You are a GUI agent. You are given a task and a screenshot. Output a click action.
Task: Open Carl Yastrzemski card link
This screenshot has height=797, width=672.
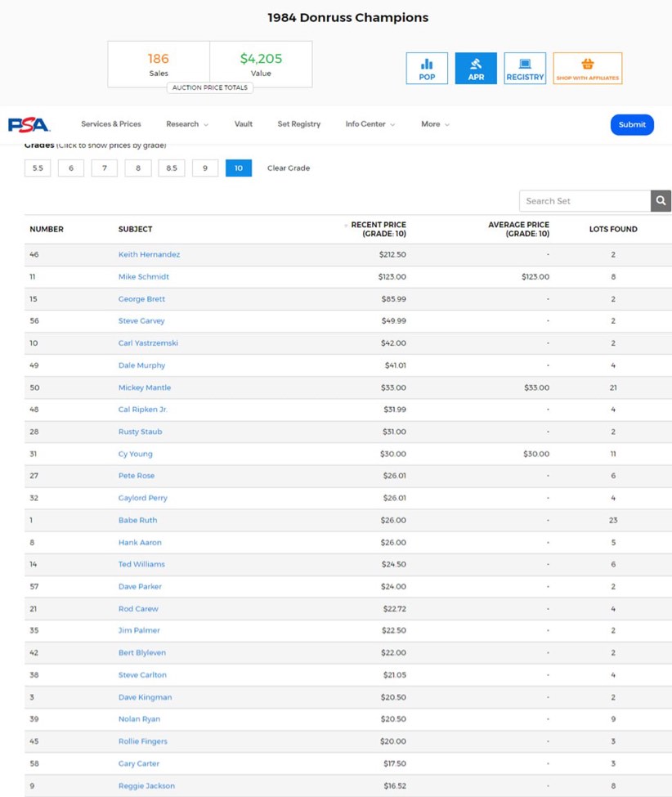[148, 343]
